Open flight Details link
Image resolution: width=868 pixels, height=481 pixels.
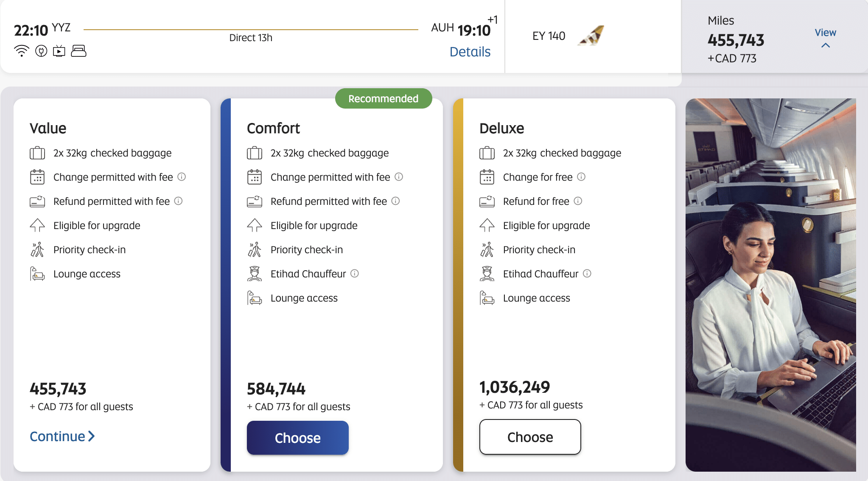[x=470, y=52]
